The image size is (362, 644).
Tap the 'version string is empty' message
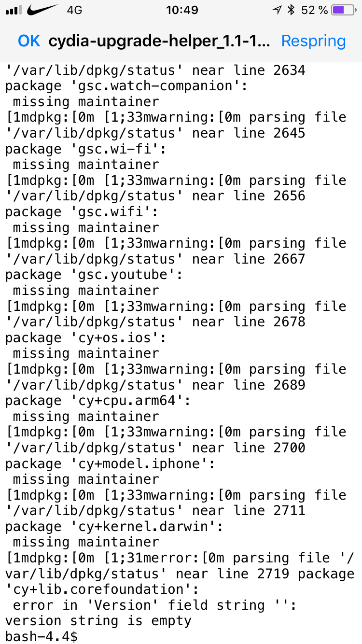click(98, 620)
